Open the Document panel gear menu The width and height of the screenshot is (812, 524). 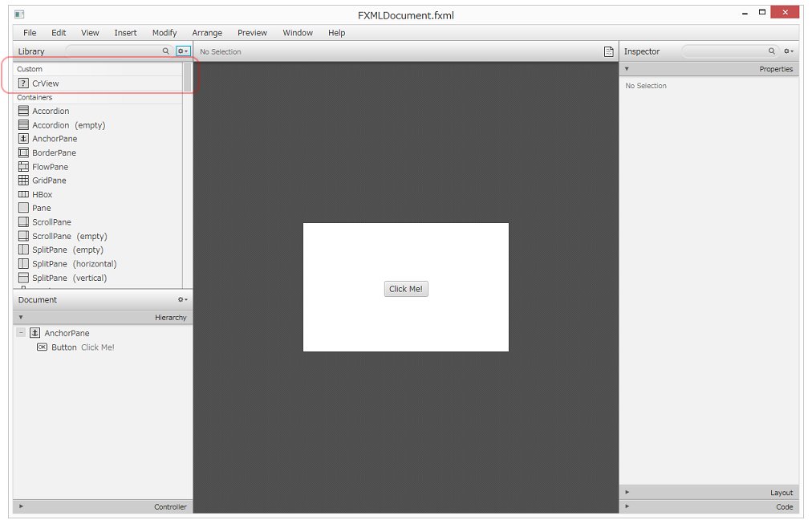tap(183, 300)
